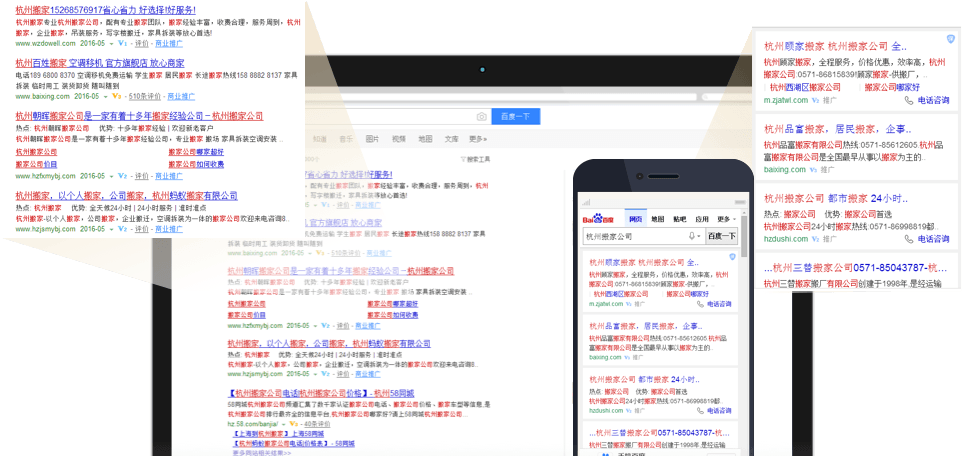Tap the Baidu paw logo on the phone
Screen dimensions: 963x456
click(x=598, y=219)
